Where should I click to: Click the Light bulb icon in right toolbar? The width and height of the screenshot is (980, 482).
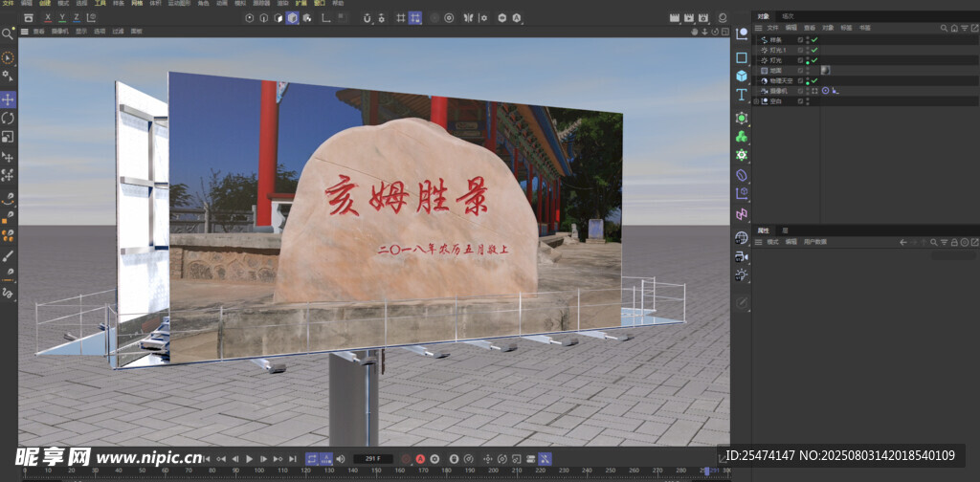click(x=742, y=275)
